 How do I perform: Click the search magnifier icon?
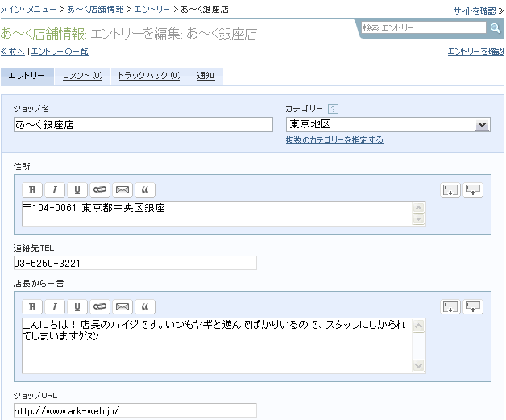pos(494,28)
